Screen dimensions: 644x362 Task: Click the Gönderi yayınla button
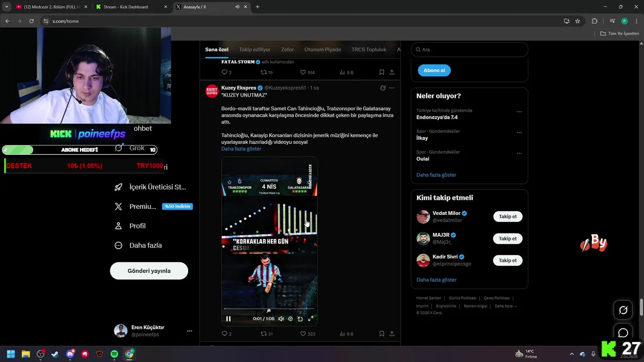click(149, 271)
